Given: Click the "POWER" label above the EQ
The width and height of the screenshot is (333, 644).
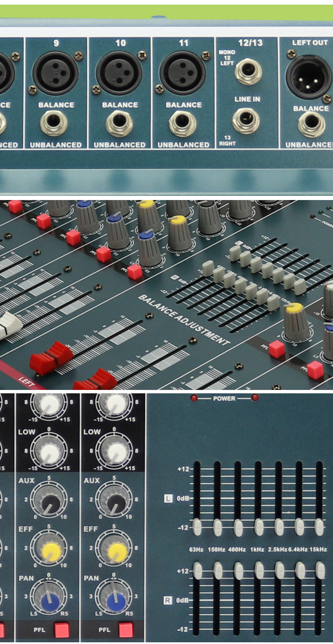Looking at the screenshot, I should [x=224, y=398].
